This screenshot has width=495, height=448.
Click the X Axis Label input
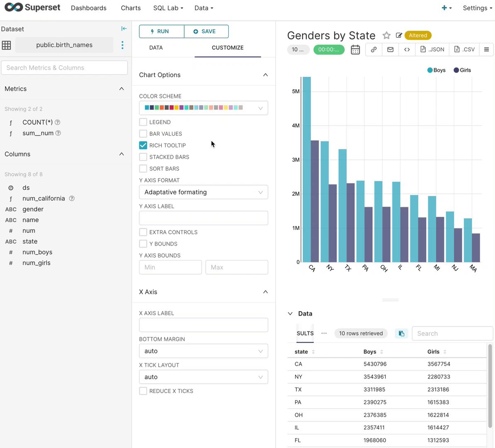coord(204,325)
